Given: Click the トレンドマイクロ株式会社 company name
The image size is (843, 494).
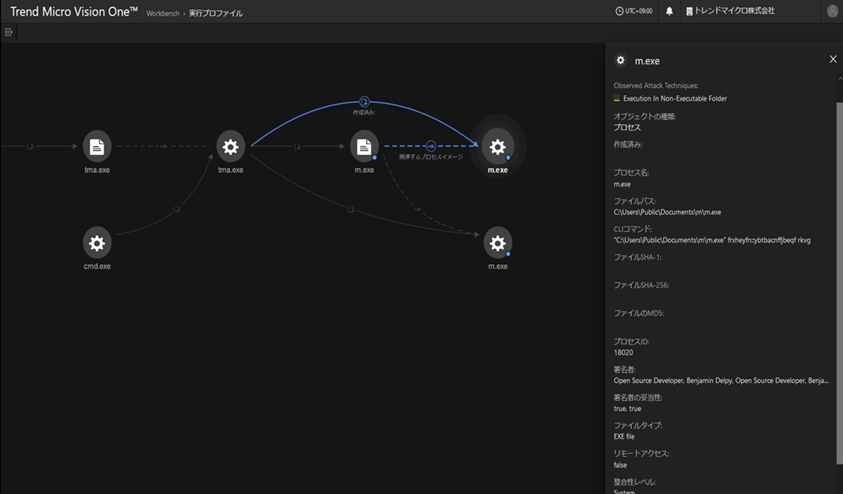Looking at the screenshot, I should click(734, 11).
